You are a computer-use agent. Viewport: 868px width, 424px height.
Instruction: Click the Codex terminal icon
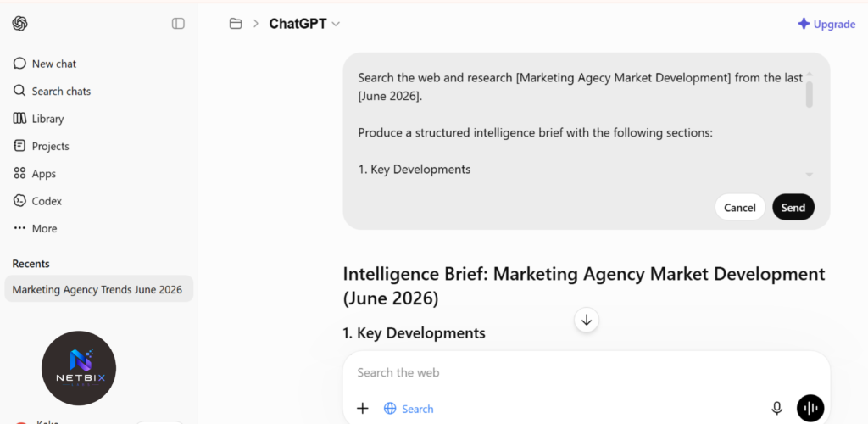click(x=20, y=201)
